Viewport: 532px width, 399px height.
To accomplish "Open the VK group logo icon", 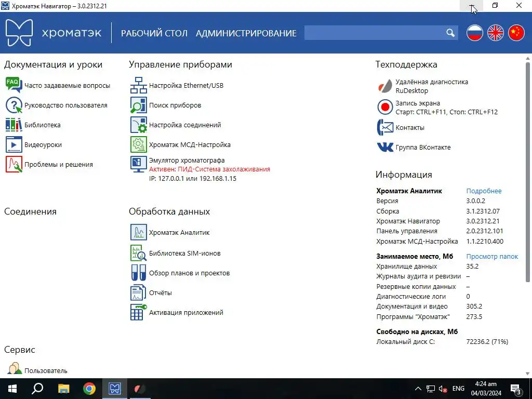I will (x=385, y=147).
